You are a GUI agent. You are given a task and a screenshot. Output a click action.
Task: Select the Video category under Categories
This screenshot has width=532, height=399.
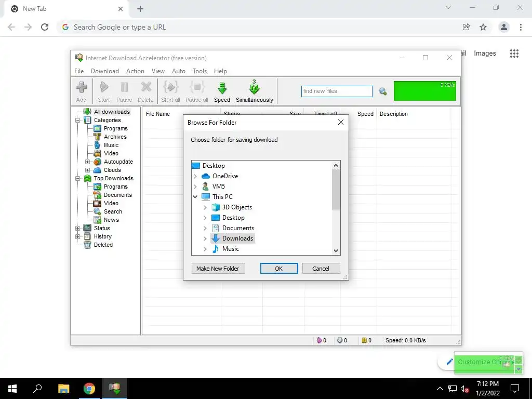point(111,153)
